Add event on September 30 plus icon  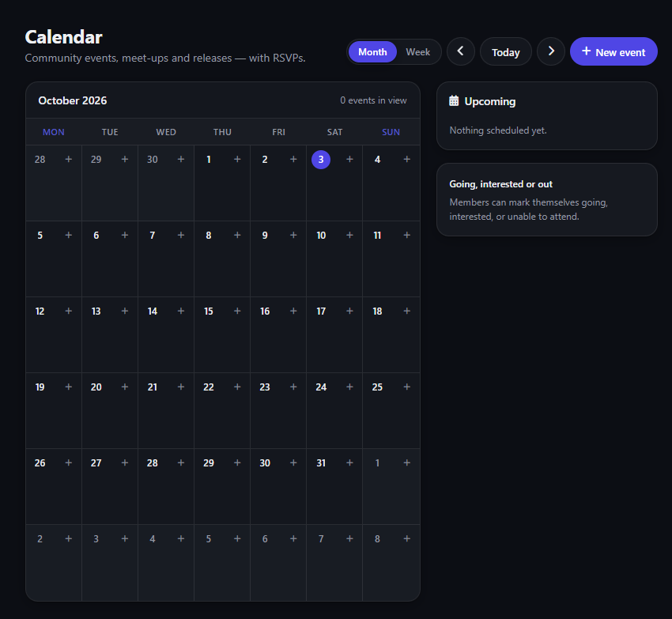(181, 159)
